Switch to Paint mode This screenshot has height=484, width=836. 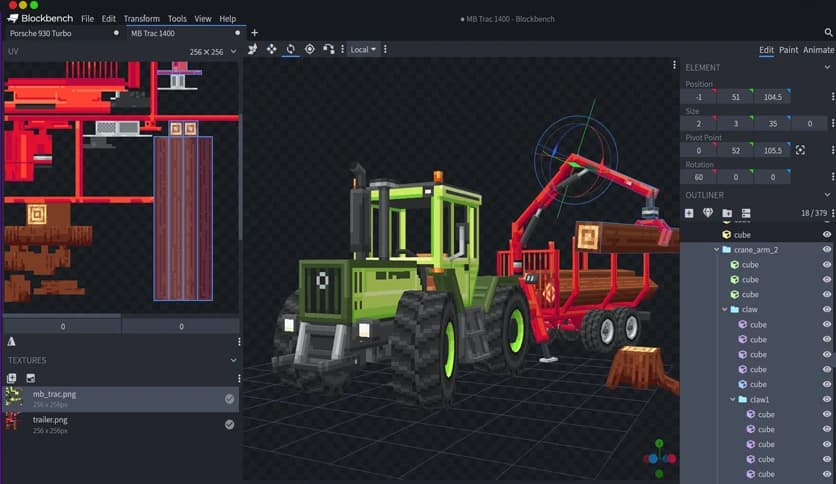coord(788,49)
